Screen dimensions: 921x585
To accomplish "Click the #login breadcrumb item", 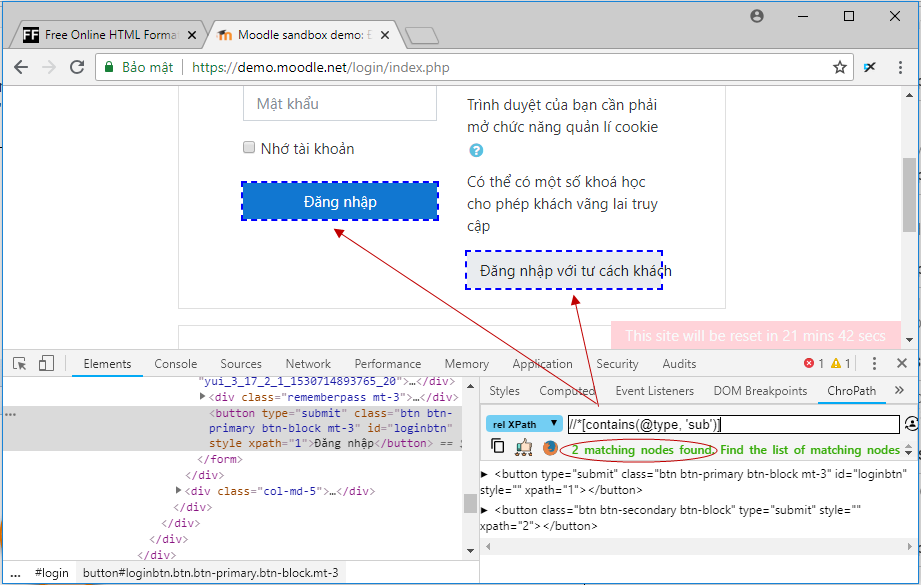I will click(x=52, y=573).
